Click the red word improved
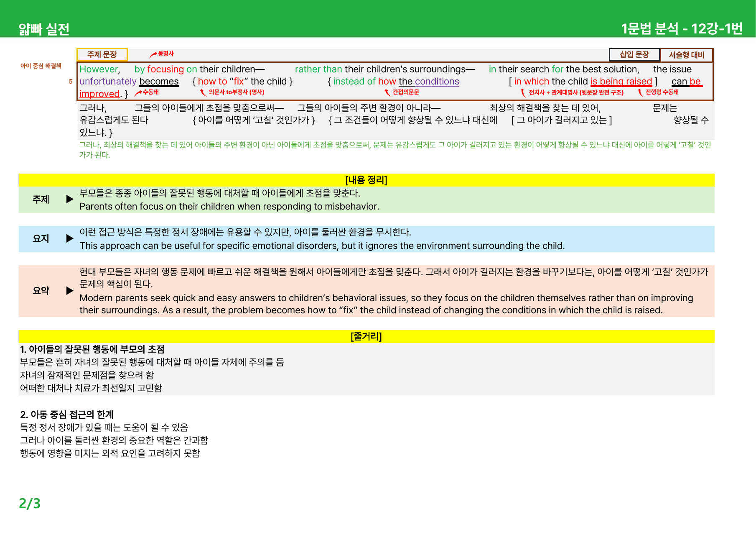756x535 pixels. [x=100, y=94]
